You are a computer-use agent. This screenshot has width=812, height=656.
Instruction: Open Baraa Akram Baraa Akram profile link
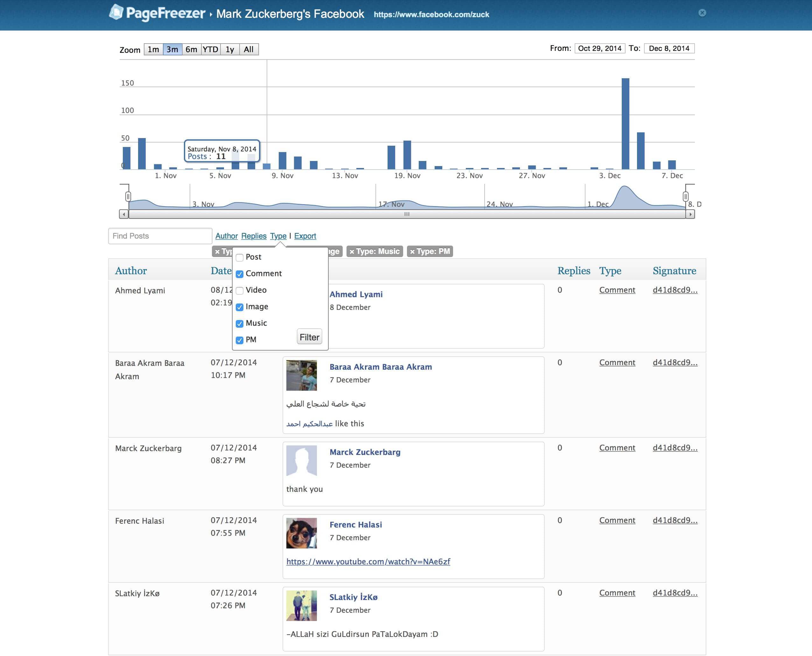[381, 367]
